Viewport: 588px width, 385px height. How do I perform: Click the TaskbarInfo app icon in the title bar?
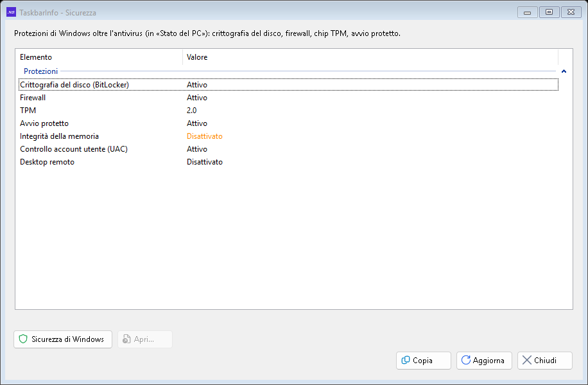point(12,12)
